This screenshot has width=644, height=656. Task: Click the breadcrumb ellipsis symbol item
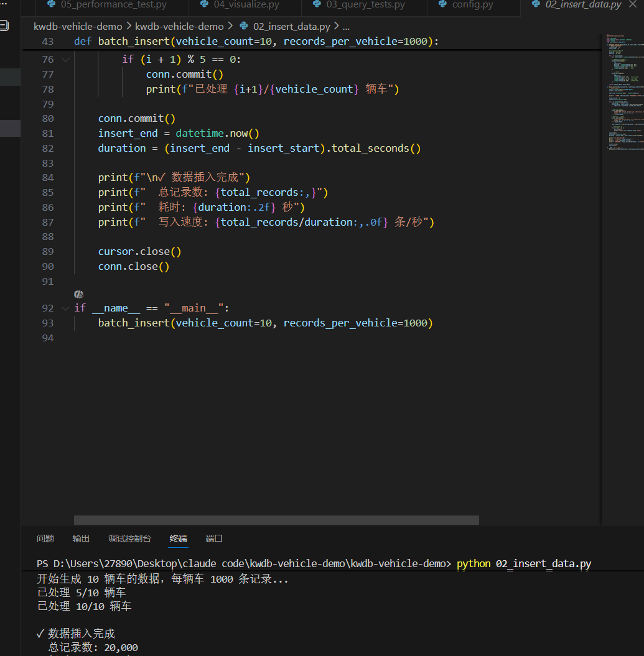(x=346, y=26)
